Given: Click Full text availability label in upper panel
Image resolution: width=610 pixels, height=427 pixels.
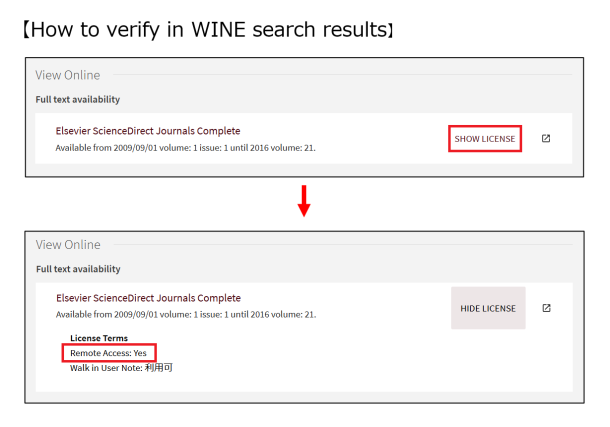Looking at the screenshot, I should tap(78, 100).
